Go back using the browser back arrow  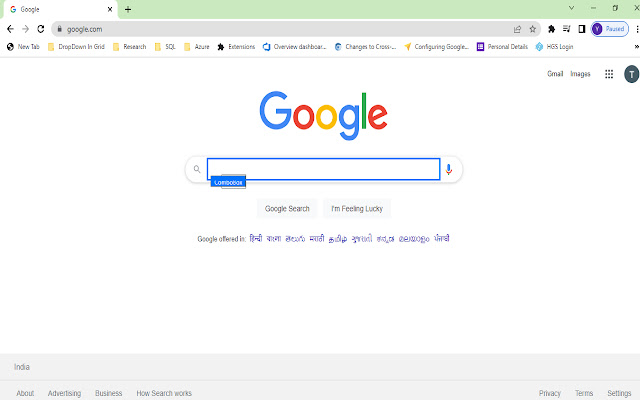pos(10,29)
